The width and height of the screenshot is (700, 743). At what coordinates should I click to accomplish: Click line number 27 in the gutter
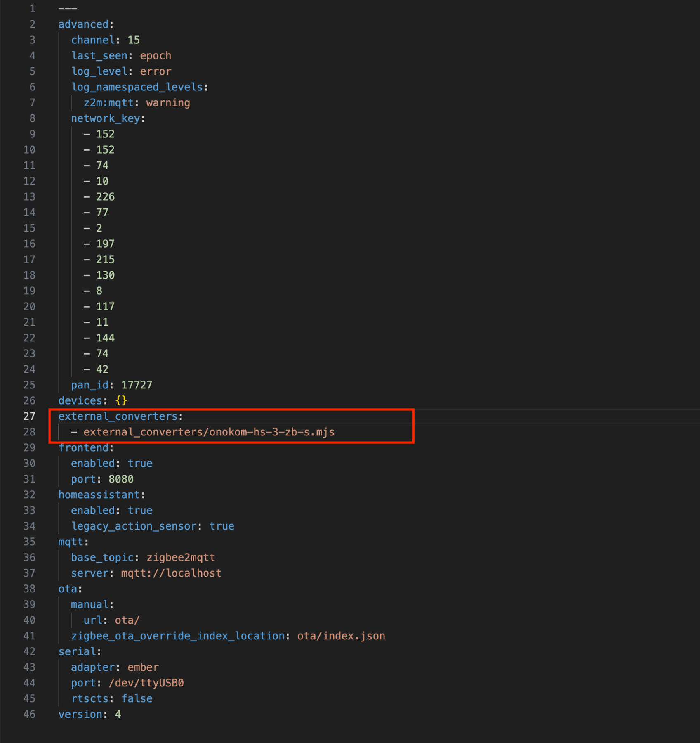29,416
